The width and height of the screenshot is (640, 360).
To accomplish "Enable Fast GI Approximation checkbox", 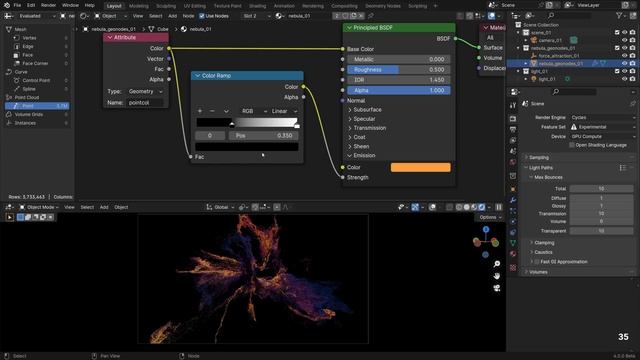I will tap(537, 262).
